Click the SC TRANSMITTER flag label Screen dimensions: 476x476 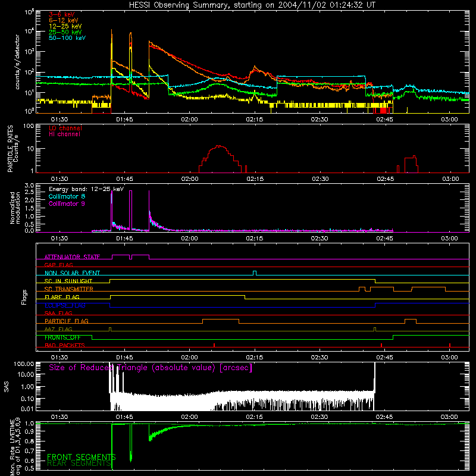[69, 289]
